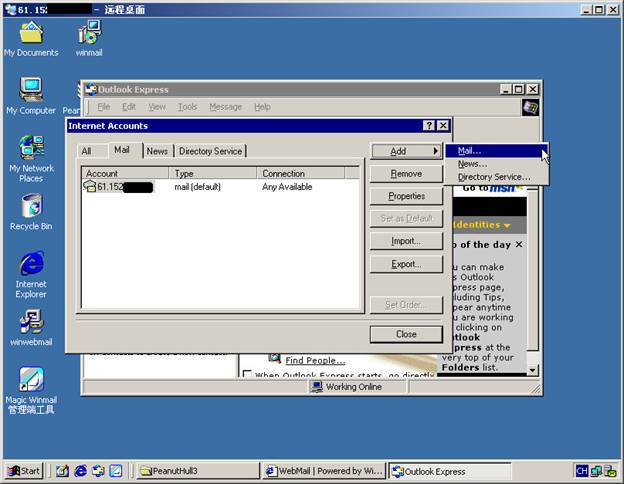Click the Add button with arrow
Screen dimensions: 624x484
(x=405, y=151)
